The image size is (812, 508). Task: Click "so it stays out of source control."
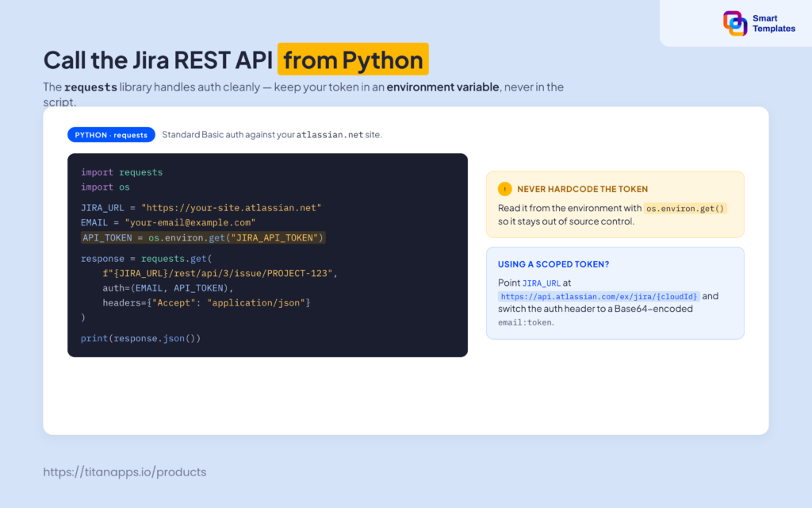pos(565,221)
